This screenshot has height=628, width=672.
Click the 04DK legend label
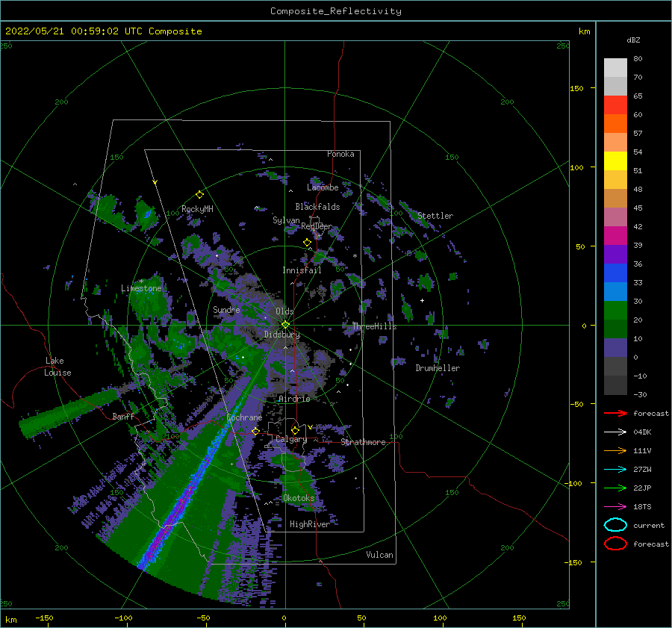642,432
